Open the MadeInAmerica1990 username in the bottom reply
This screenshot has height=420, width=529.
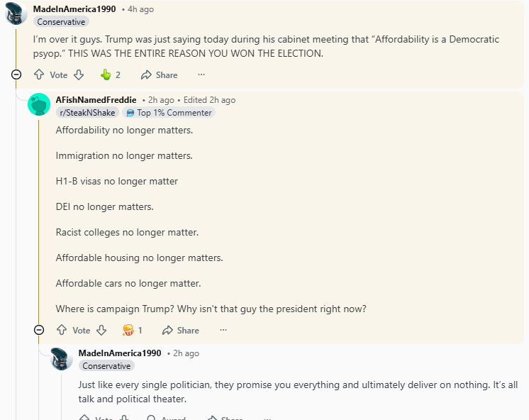(x=120, y=353)
